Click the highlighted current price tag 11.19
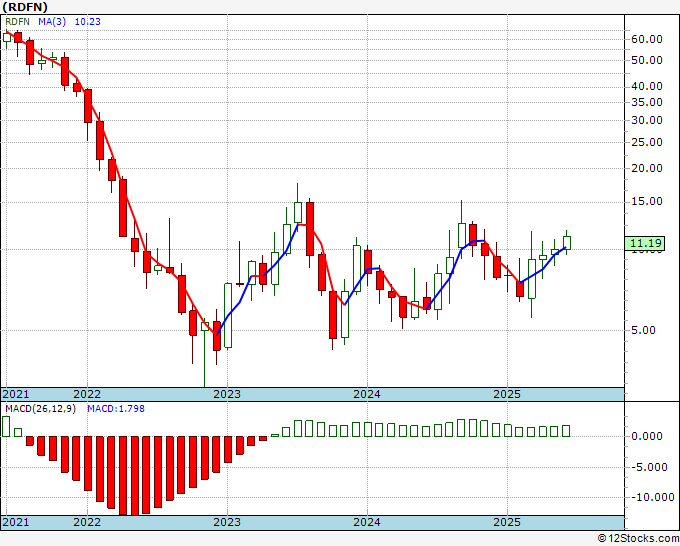This screenshot has width=680, height=546. coord(647,243)
